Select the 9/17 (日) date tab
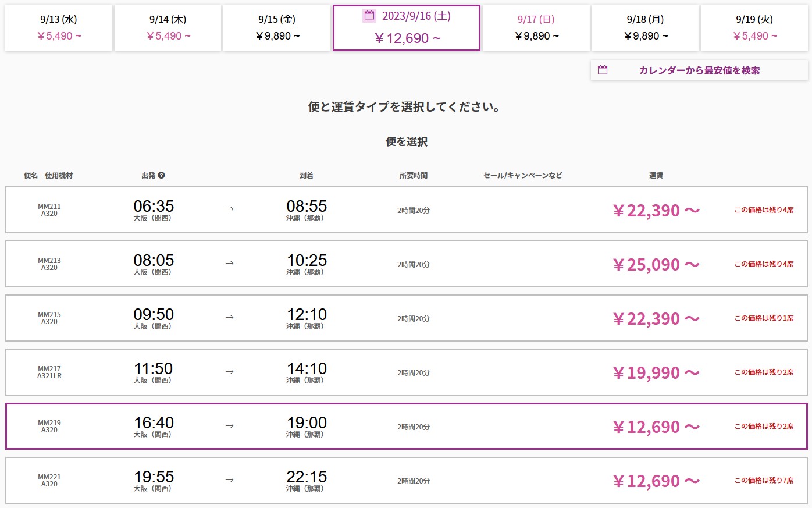812x508 pixels. coord(536,28)
